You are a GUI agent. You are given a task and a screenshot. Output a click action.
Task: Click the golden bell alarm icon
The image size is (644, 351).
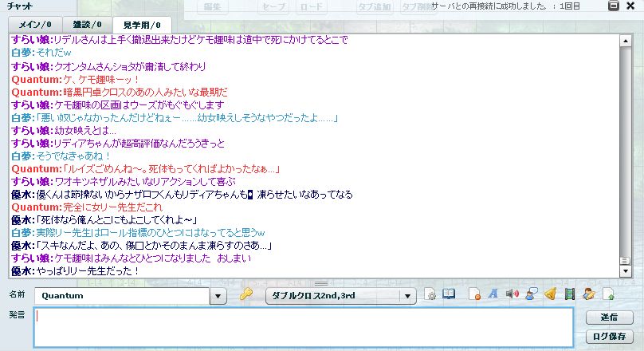550,295
